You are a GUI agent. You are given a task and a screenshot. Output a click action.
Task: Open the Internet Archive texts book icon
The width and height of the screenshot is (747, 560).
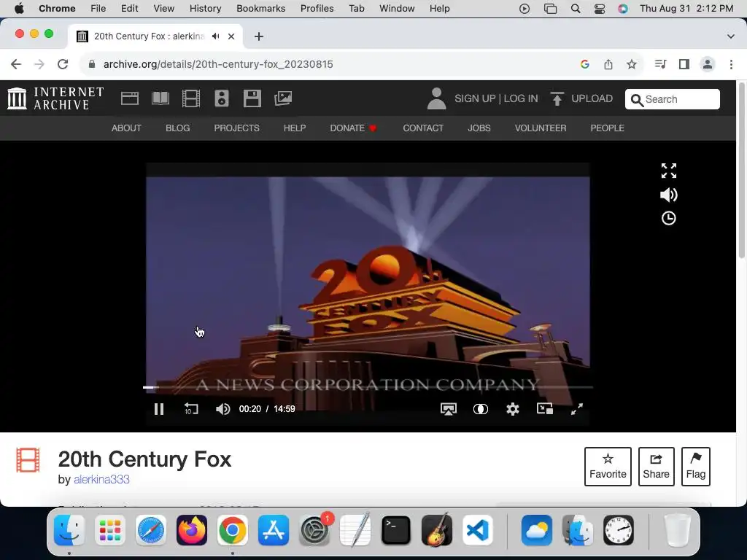tap(160, 98)
